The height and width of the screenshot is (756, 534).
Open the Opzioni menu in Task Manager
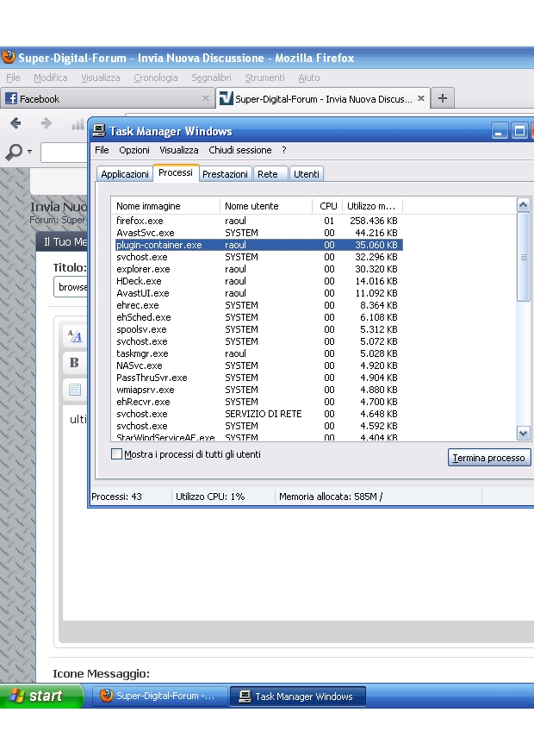[134, 150]
